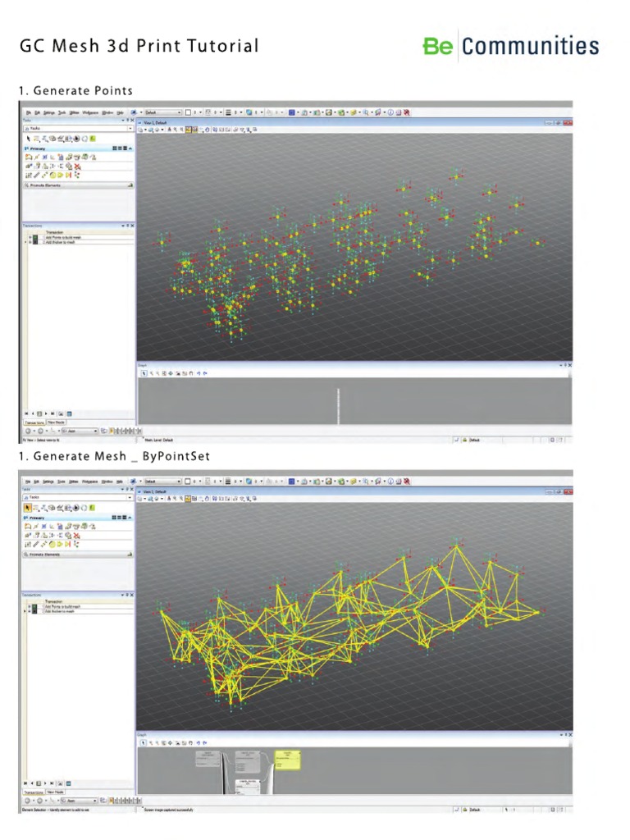Open the Window menu in the Generate Mesh window
The height and width of the screenshot is (840, 630).
click(x=107, y=482)
